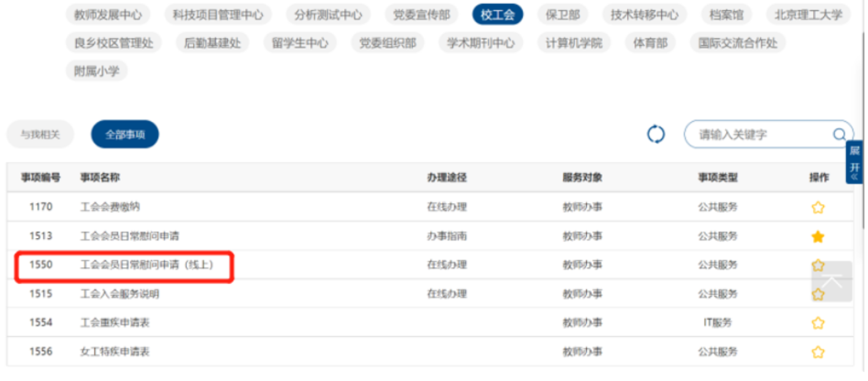Filter by 保卫部 department
This screenshot has width=868, height=381.
tap(562, 15)
